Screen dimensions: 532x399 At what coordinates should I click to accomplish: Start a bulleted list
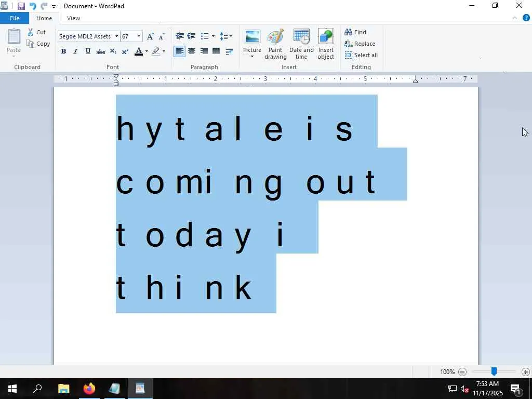pos(205,36)
